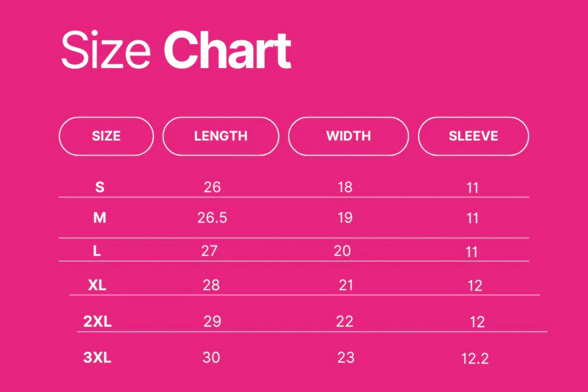The width and height of the screenshot is (588, 392).
Task: Click the SIZE header pill
Action: pos(106,136)
